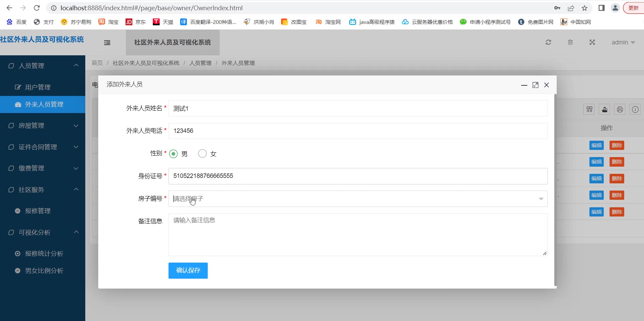644x321 pixels.
Task: Click the last row's 编辑 button
Action: coord(597,212)
